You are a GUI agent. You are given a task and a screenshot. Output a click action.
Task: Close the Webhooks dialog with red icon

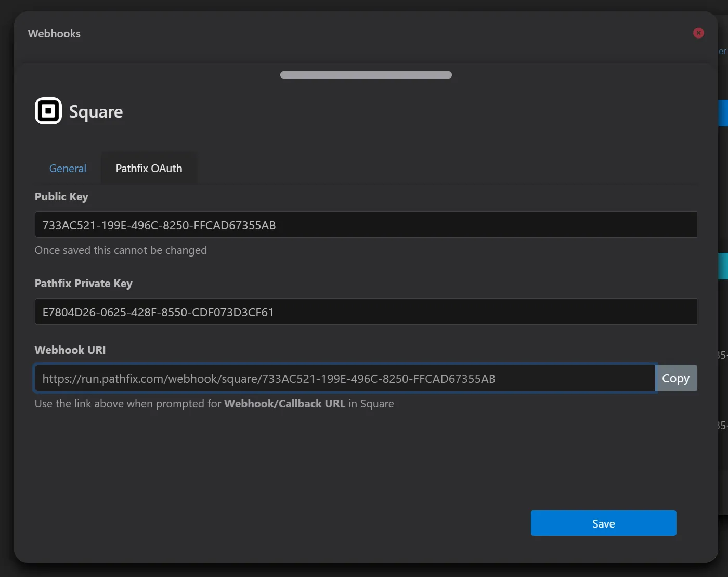698,33
